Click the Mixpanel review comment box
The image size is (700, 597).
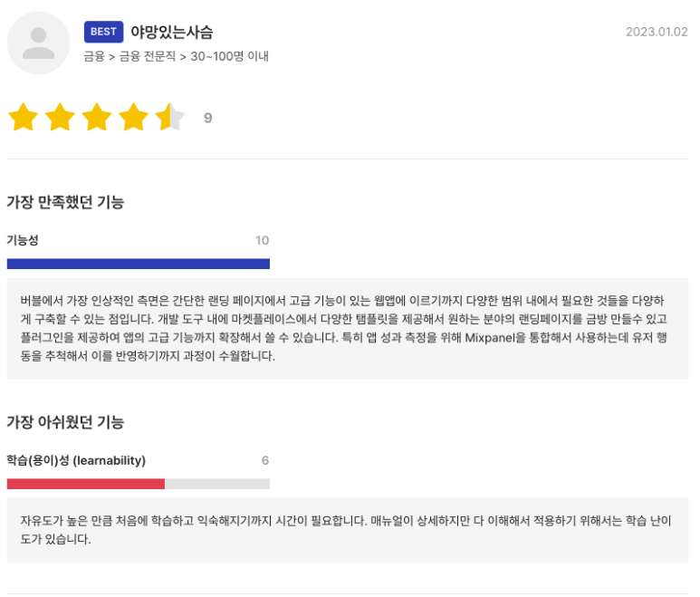[348, 328]
